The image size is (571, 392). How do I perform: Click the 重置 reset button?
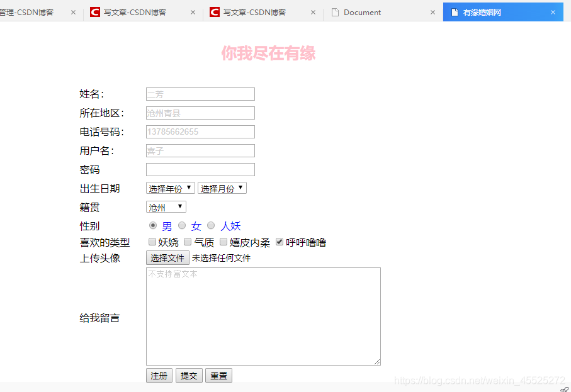(x=218, y=375)
